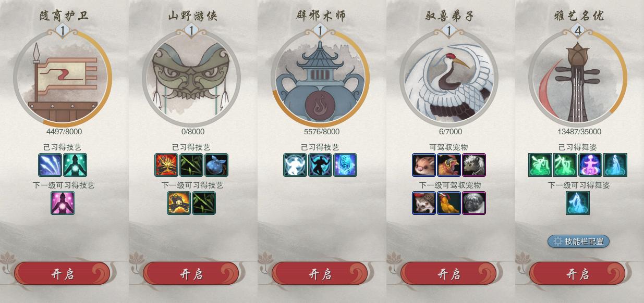Click 开启 button under 随商护卫
This screenshot has width=644, height=303.
(x=62, y=274)
